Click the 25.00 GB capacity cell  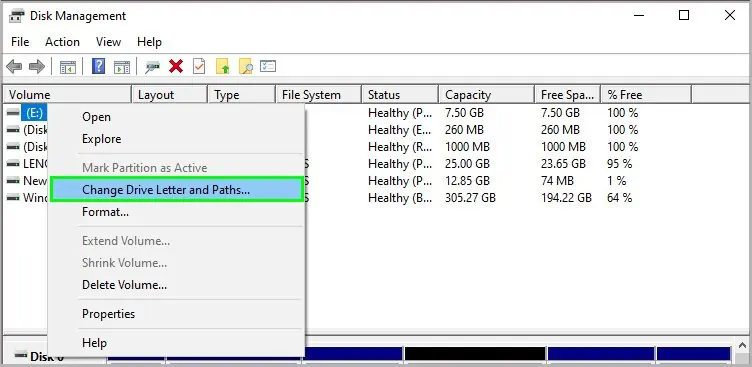[468, 164]
